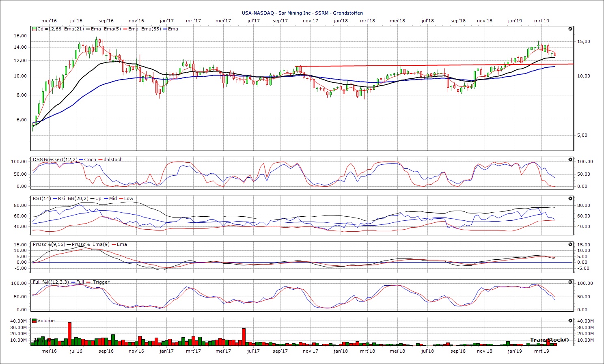
Task: Close the PrOsc% oscillator panel
Action: (570, 244)
